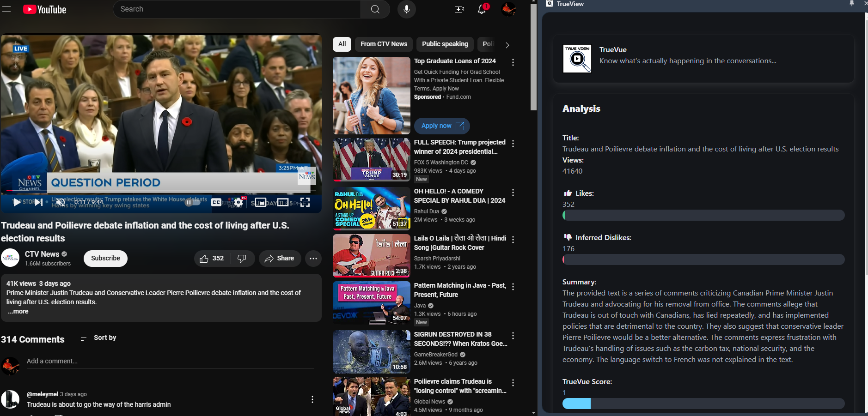Image resolution: width=868 pixels, height=416 pixels.
Task: Like the video with 352 likes
Action: [x=212, y=259]
